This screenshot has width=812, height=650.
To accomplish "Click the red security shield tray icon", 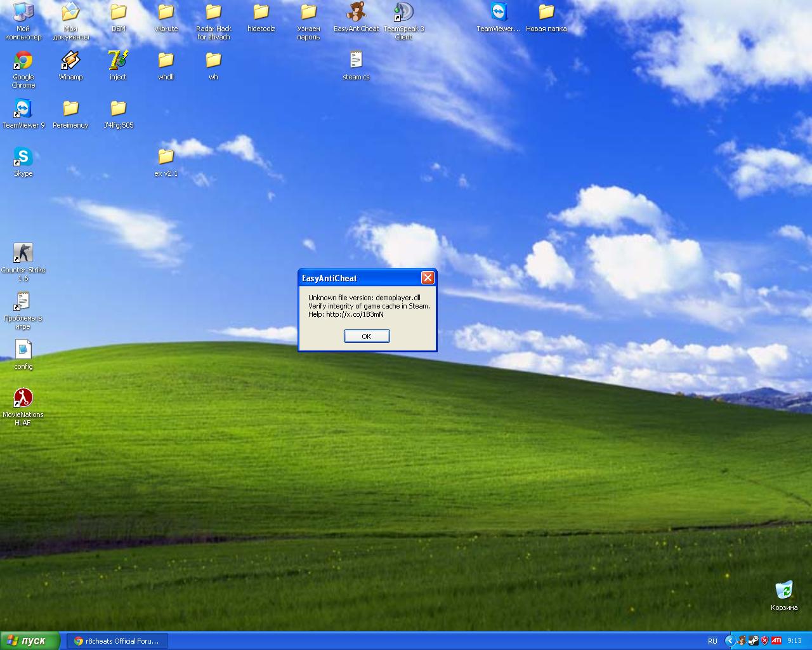I will coord(764,641).
